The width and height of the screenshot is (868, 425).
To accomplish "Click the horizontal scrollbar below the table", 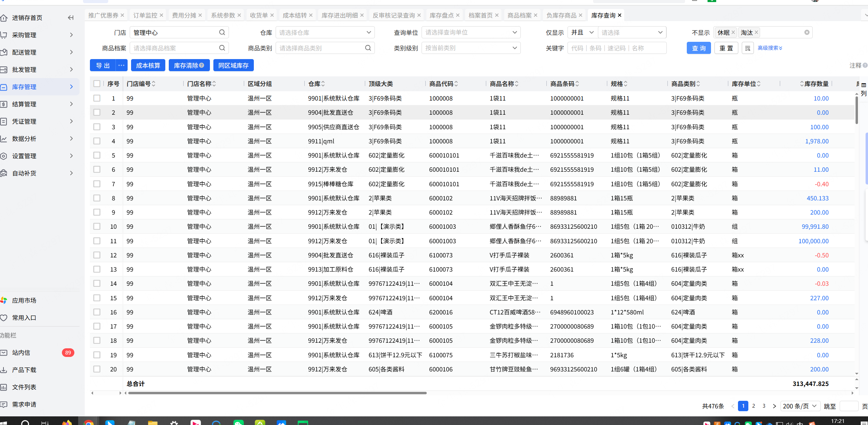I will click(277, 393).
